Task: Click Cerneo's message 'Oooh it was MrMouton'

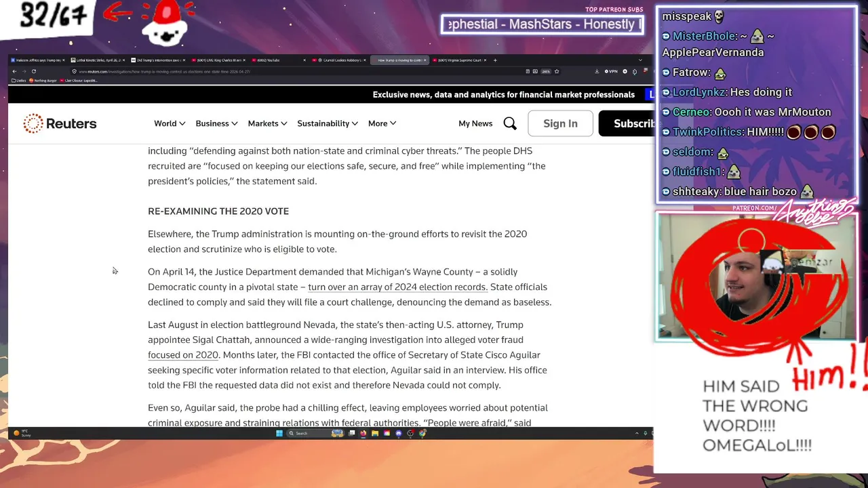Action: pyautogui.click(x=772, y=112)
